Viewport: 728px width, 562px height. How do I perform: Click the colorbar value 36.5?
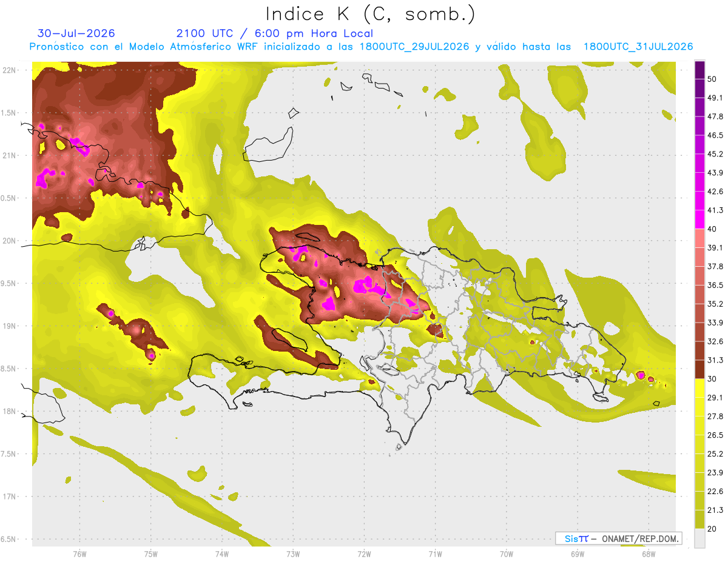pos(715,285)
